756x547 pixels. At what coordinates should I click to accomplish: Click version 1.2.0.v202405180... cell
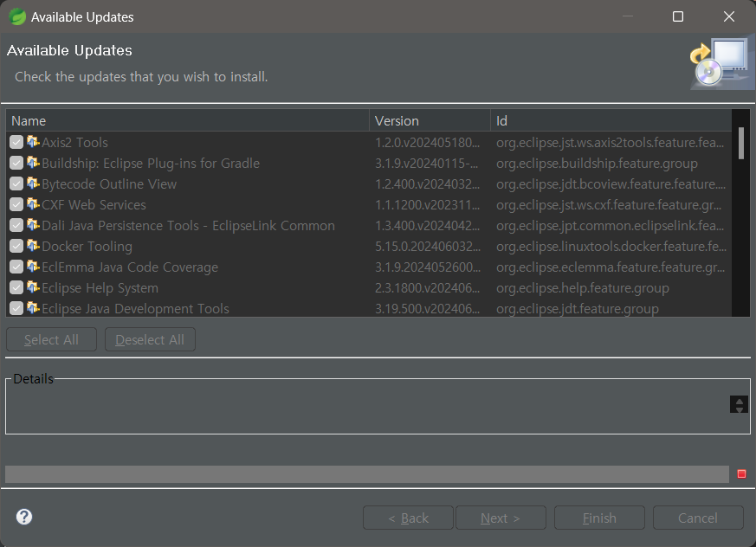coord(427,143)
